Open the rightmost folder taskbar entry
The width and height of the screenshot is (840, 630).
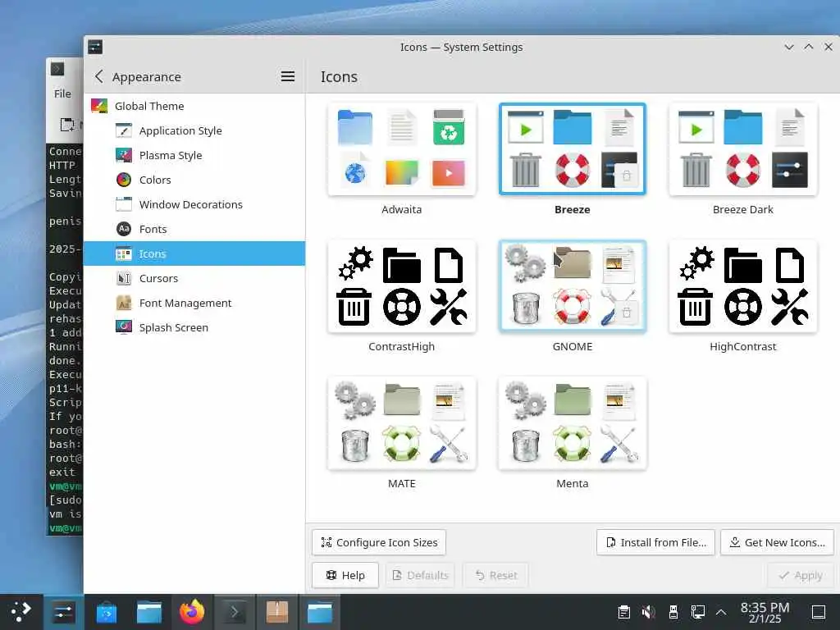point(320,612)
